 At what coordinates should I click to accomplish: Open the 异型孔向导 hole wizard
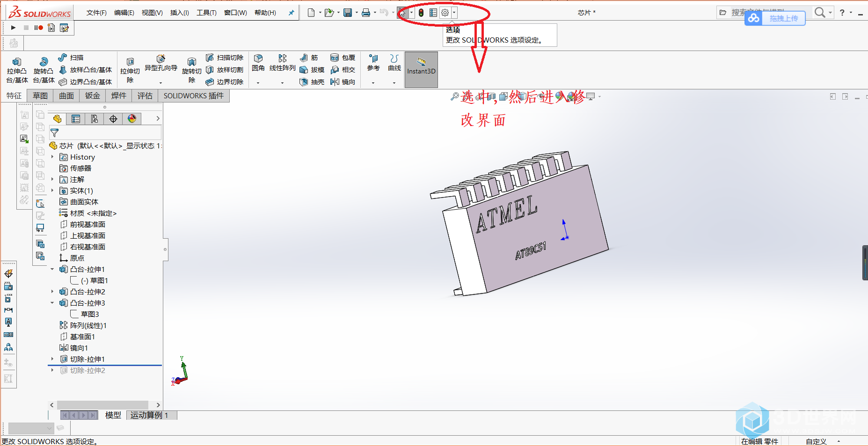point(161,63)
